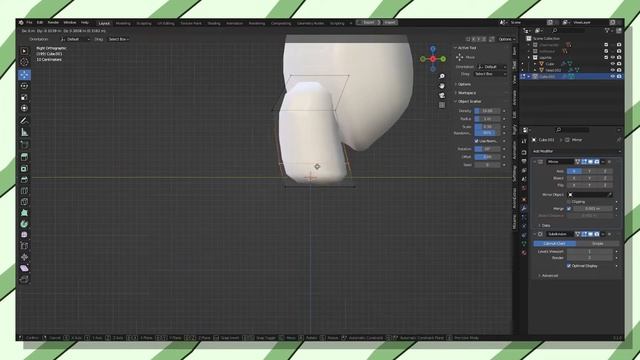640x360 pixels.
Task: Select the Transform tool in left toolbar
Action: pyautogui.click(x=24, y=108)
